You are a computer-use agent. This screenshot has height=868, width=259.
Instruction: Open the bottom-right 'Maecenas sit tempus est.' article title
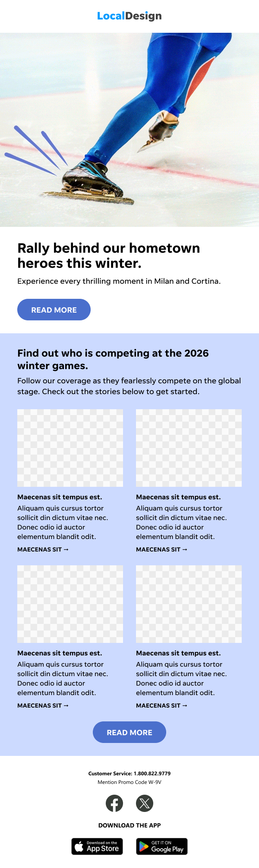point(178,653)
